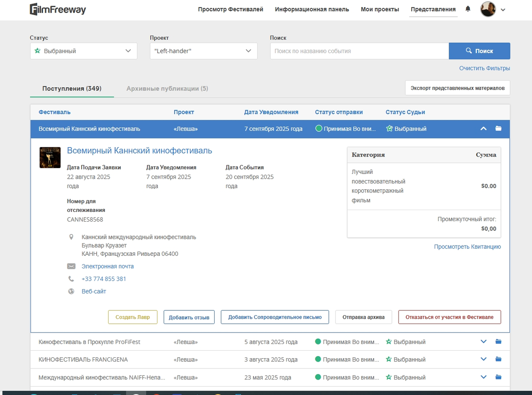Click the blue Поиск button
This screenshot has width=532, height=395.
480,51
